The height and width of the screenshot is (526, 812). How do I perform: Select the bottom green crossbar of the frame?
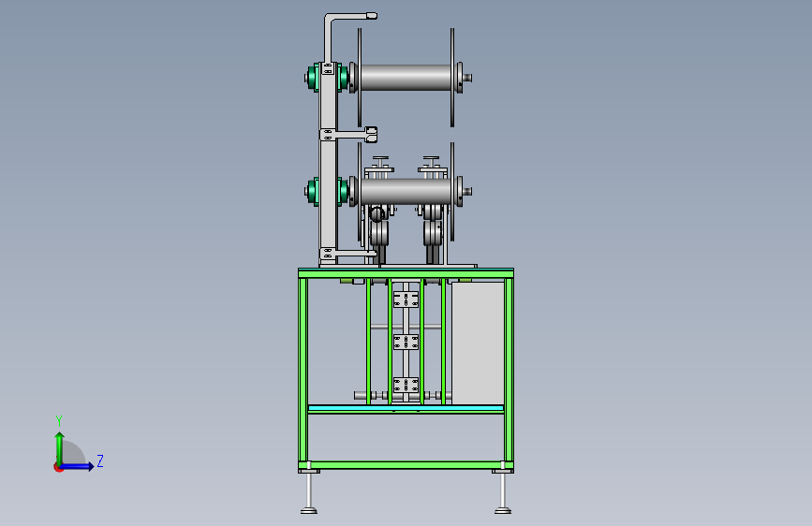coord(406,465)
